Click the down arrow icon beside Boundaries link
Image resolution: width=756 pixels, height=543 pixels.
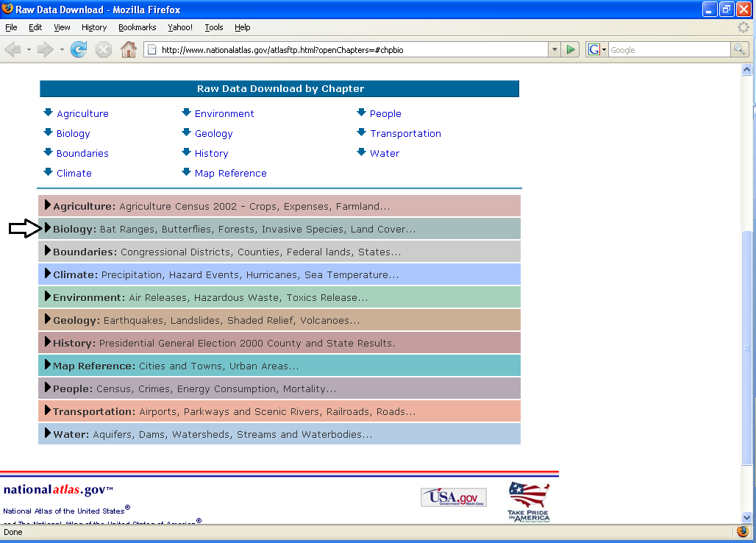48,152
